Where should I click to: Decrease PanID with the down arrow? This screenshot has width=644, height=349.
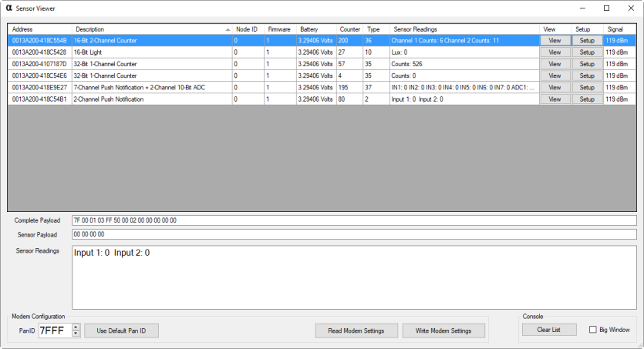[x=76, y=334]
